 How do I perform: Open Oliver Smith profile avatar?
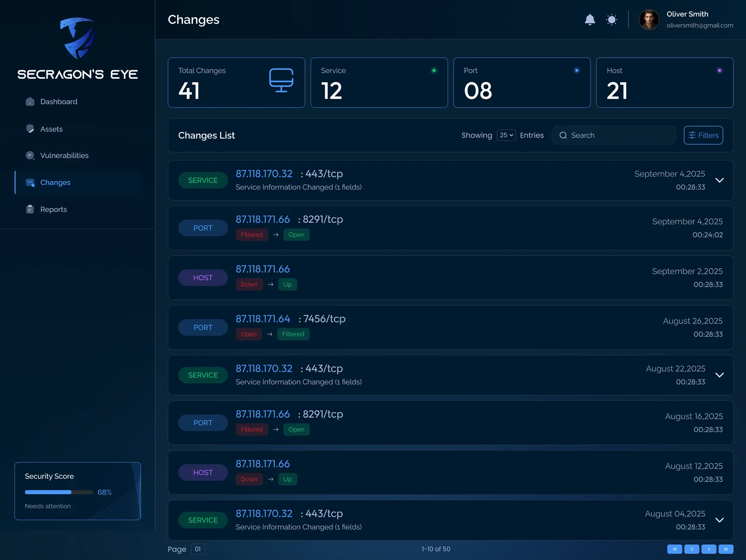(649, 20)
